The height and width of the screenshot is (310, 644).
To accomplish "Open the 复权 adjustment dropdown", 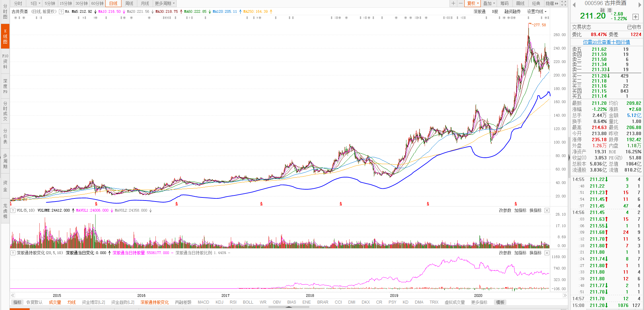I will 473,3.
